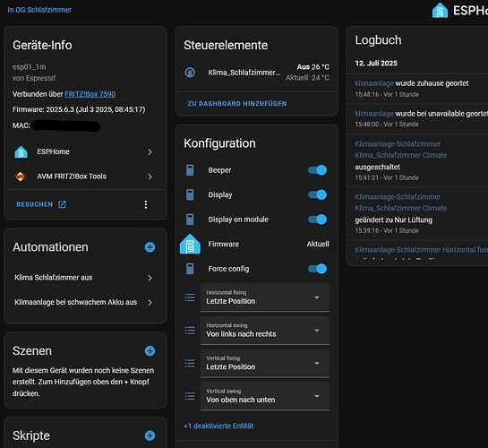The height and width of the screenshot is (448, 488).
Task: Disable the Force config switch
Action: [x=317, y=269]
